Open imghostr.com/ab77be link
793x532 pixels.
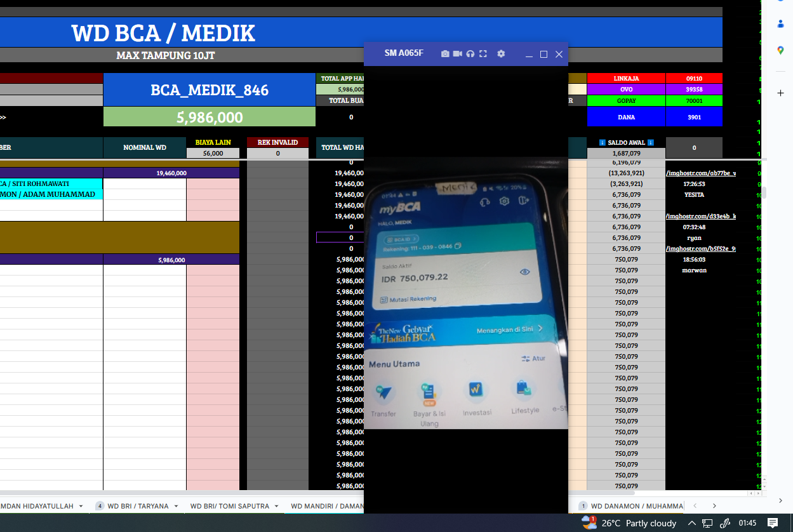coord(701,173)
